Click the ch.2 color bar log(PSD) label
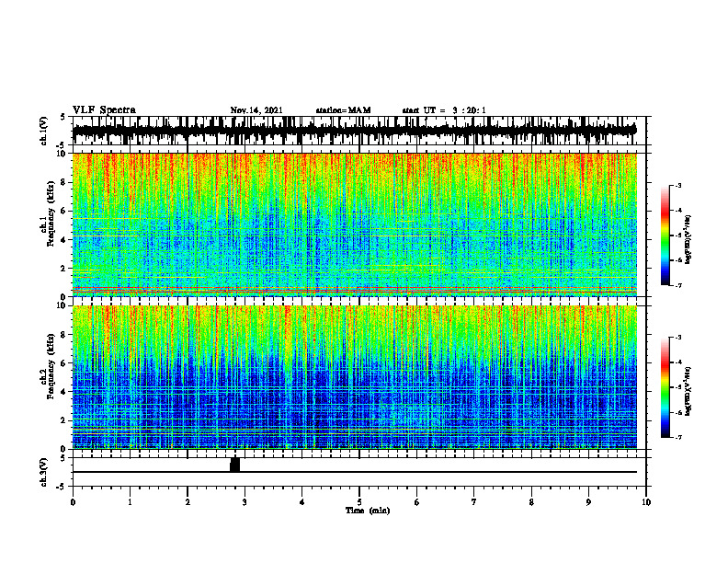Image resolution: width=728 pixels, height=563 pixels. pyautogui.click(x=688, y=391)
